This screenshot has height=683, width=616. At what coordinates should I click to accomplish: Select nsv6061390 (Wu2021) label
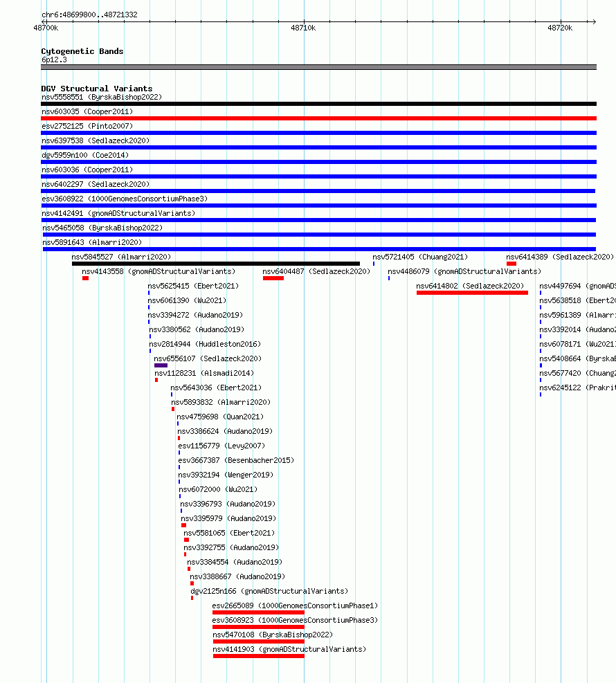pyautogui.click(x=187, y=300)
